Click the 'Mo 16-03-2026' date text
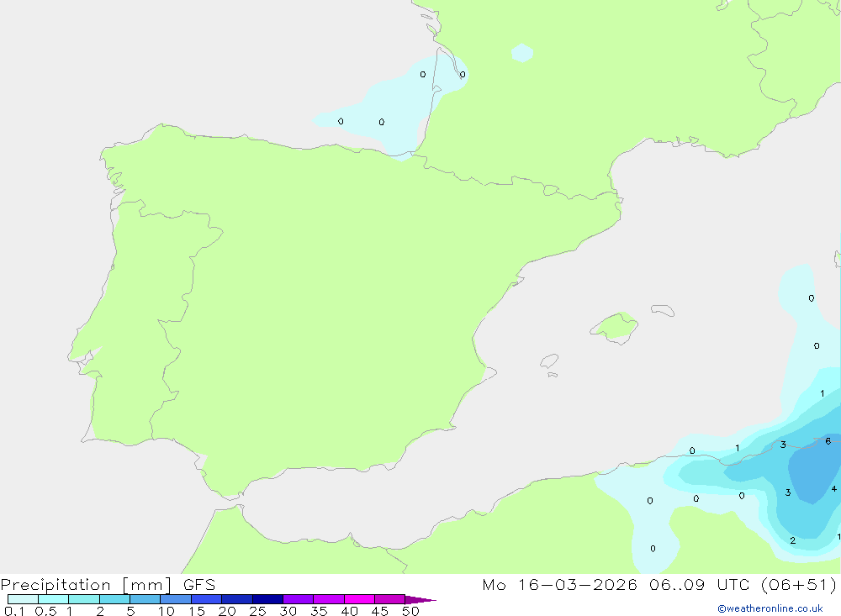 coord(559,585)
